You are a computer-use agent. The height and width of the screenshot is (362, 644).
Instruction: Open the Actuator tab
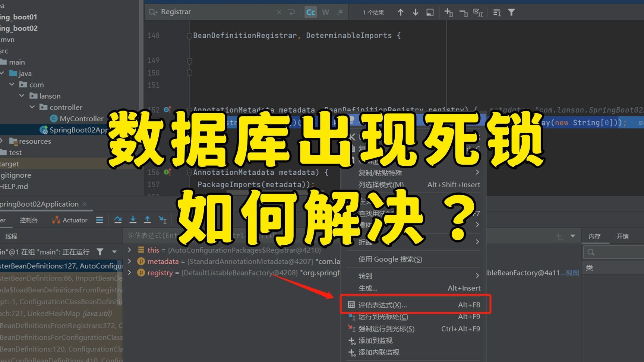70,220
